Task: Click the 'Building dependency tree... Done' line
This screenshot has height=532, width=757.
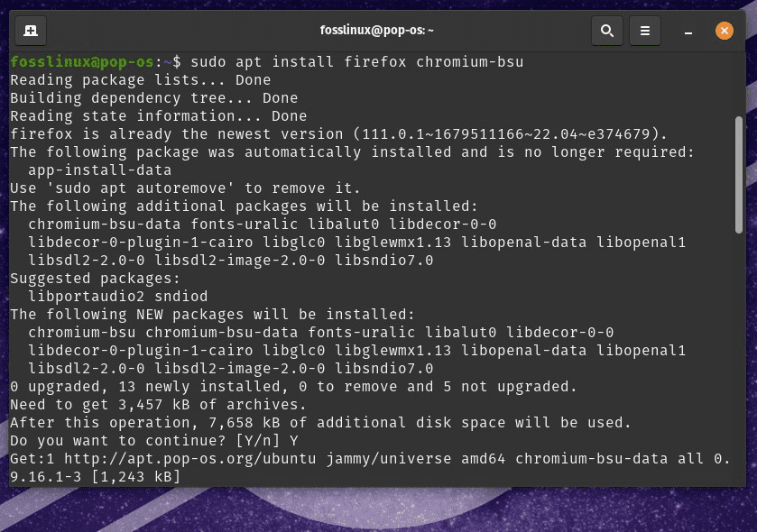Action: pos(154,98)
